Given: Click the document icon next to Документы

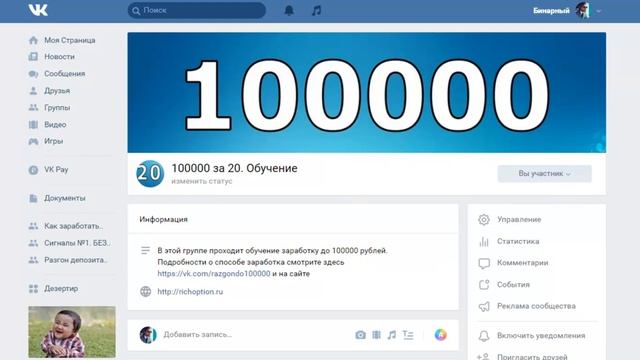Looking at the screenshot, I should click(x=33, y=198).
